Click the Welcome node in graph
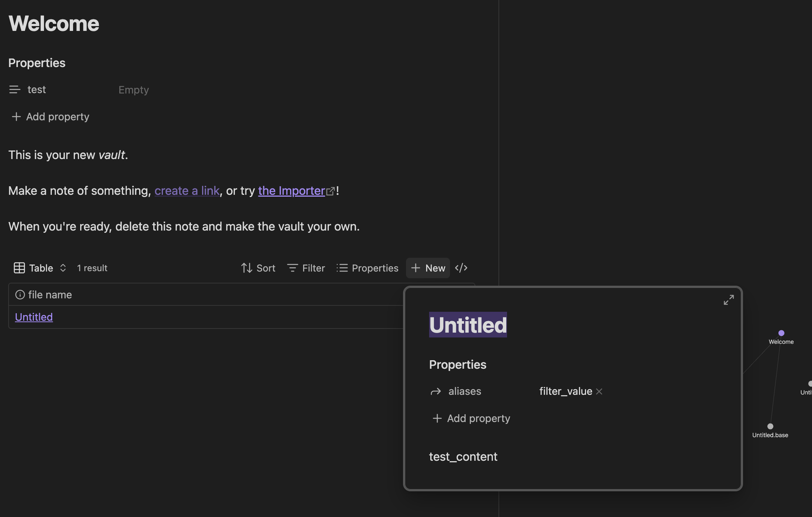The image size is (812, 517). pyautogui.click(x=781, y=333)
